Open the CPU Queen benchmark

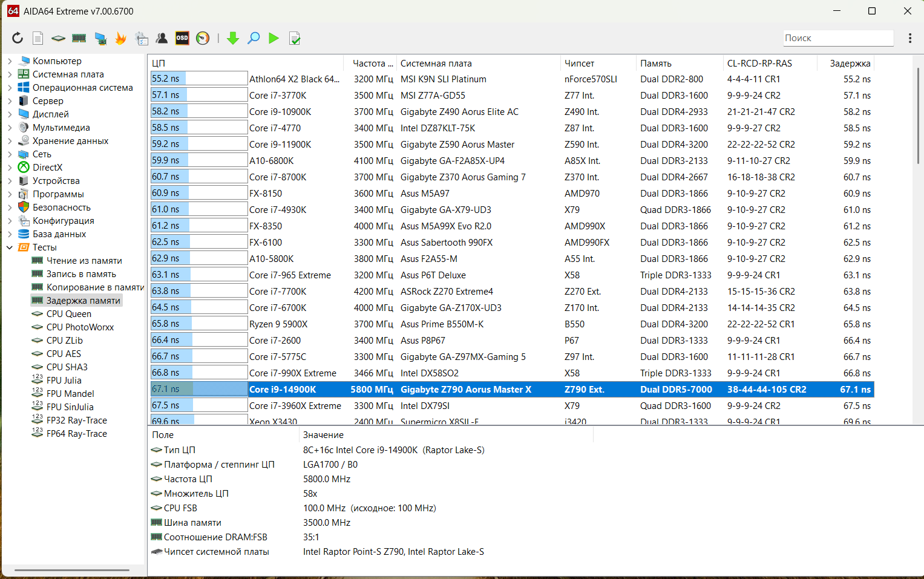point(68,314)
